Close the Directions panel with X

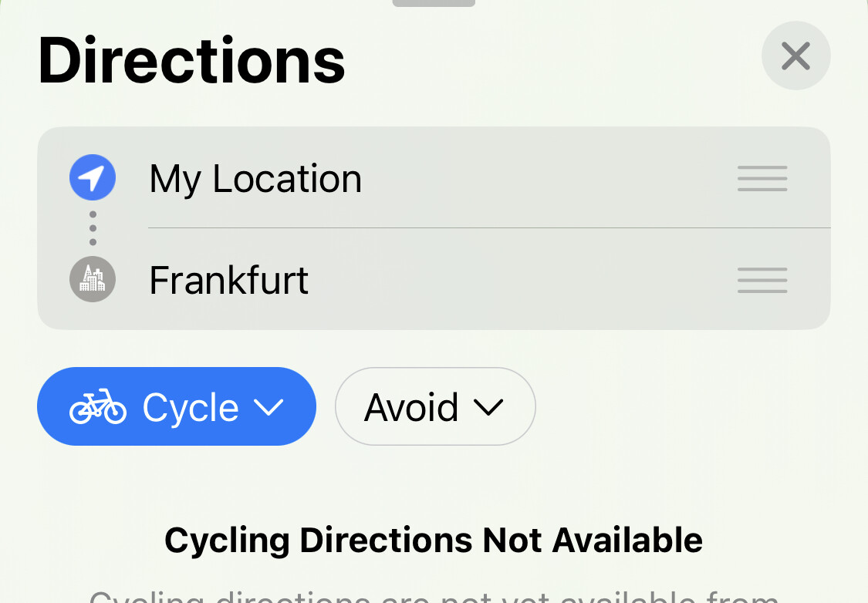795,56
